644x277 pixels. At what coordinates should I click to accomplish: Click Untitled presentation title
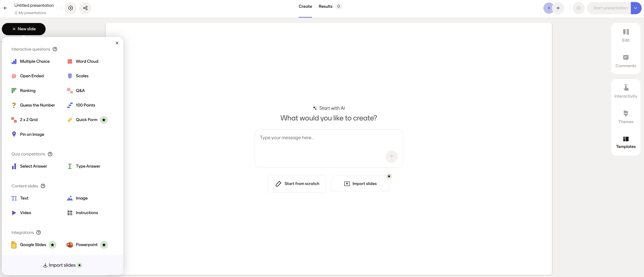click(34, 6)
